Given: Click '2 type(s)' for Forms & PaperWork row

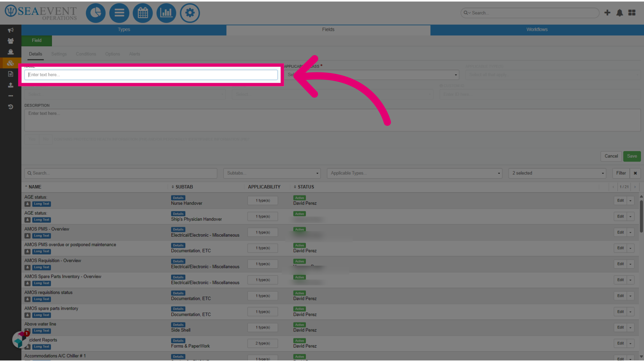Looking at the screenshot, I should click(x=263, y=344).
